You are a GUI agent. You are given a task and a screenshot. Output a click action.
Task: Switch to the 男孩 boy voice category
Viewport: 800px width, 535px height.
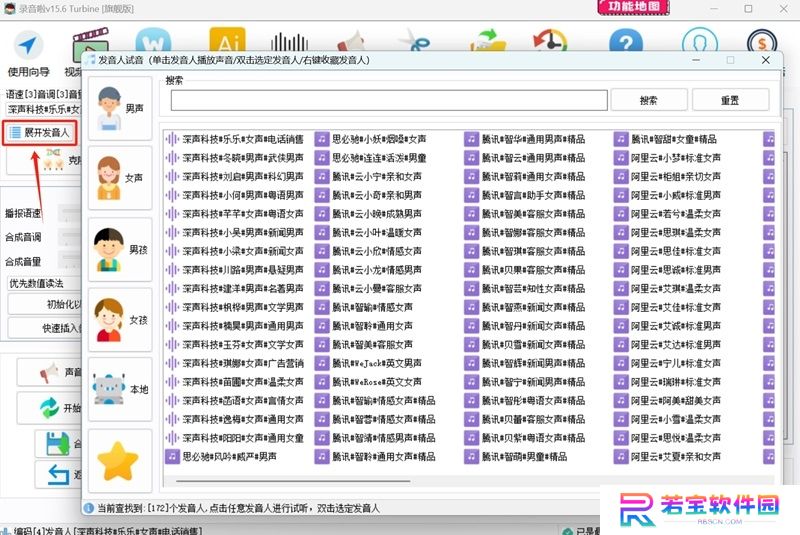120,249
